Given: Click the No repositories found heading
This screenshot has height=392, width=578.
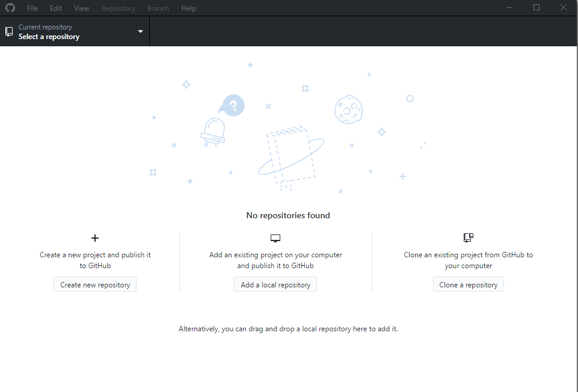Looking at the screenshot, I should 287,215.
